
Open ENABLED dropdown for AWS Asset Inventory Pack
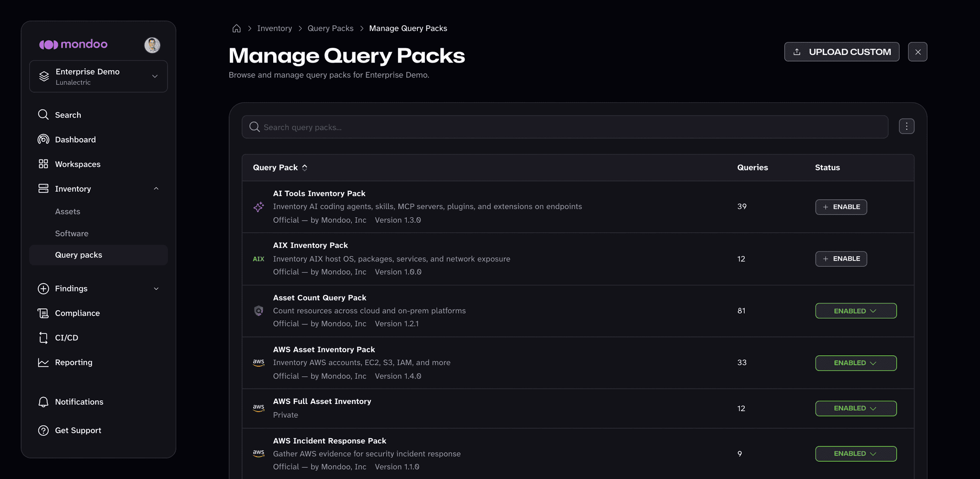point(856,363)
